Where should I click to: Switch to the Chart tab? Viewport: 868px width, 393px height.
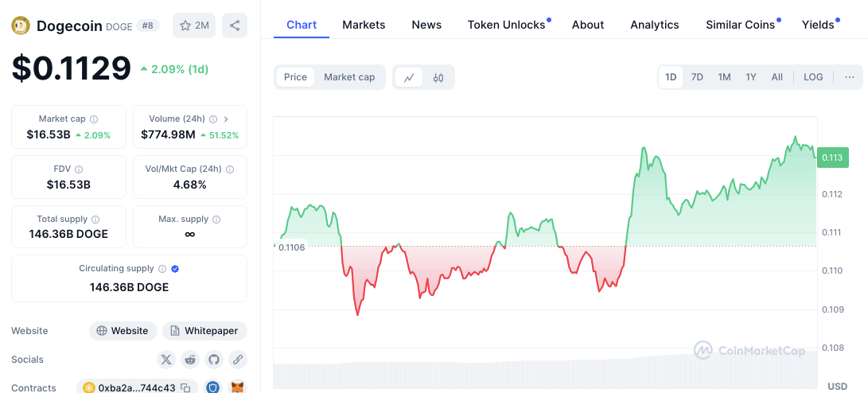pyautogui.click(x=302, y=25)
